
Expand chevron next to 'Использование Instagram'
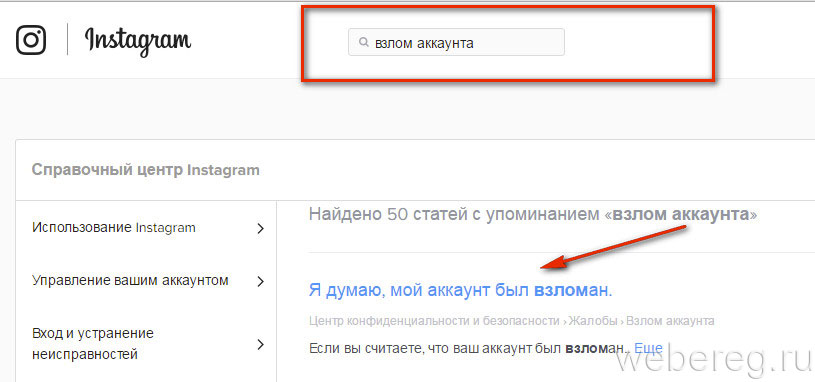(261, 228)
